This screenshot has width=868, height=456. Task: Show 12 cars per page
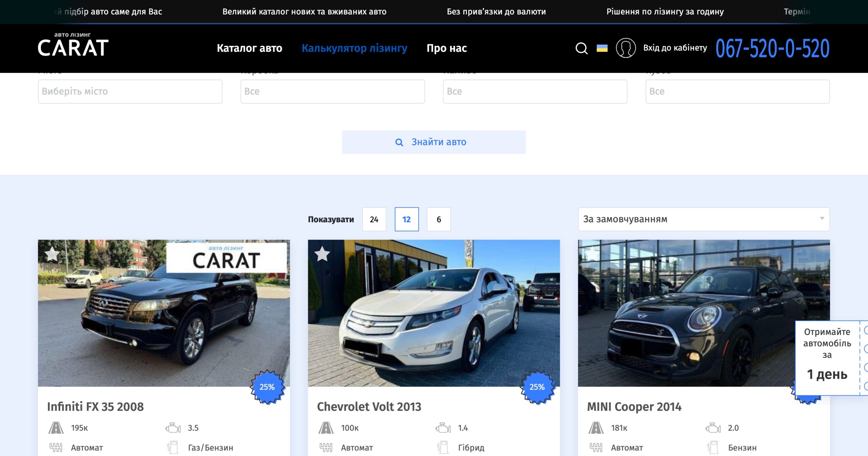point(407,219)
